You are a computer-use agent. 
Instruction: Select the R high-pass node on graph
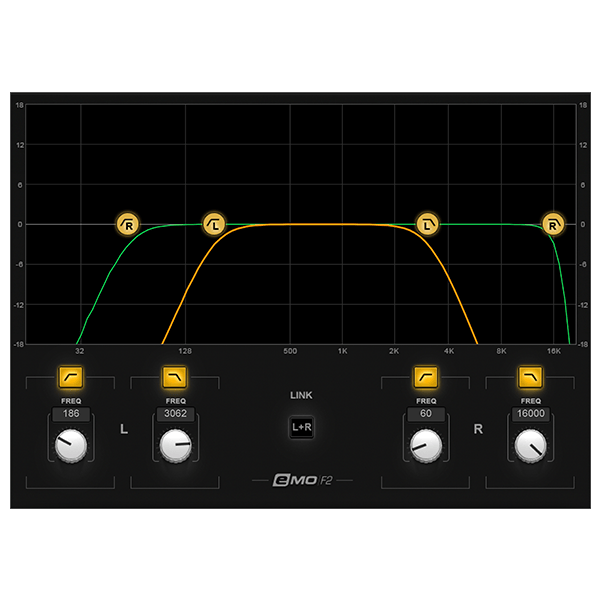(x=128, y=225)
